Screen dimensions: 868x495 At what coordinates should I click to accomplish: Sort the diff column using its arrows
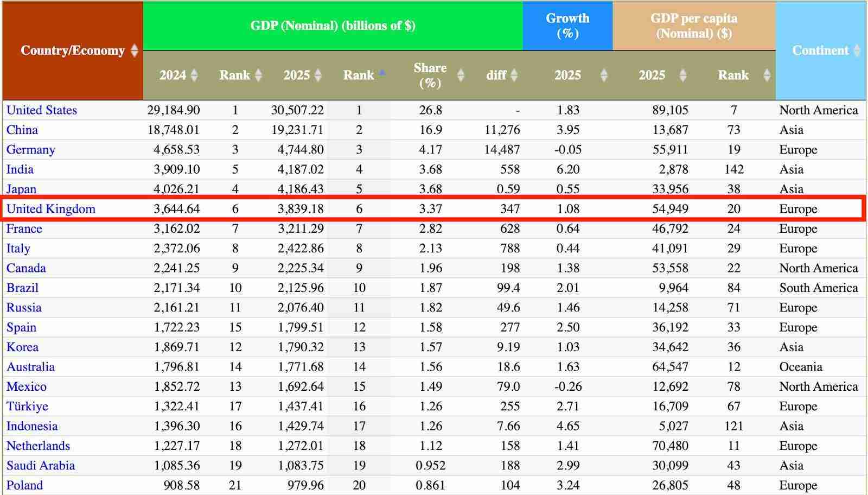point(514,75)
